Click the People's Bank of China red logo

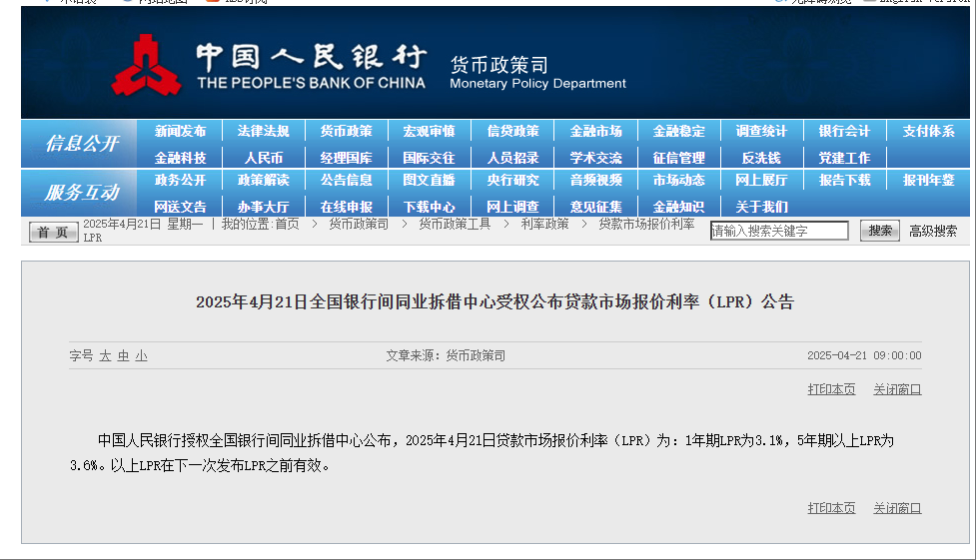point(146,65)
